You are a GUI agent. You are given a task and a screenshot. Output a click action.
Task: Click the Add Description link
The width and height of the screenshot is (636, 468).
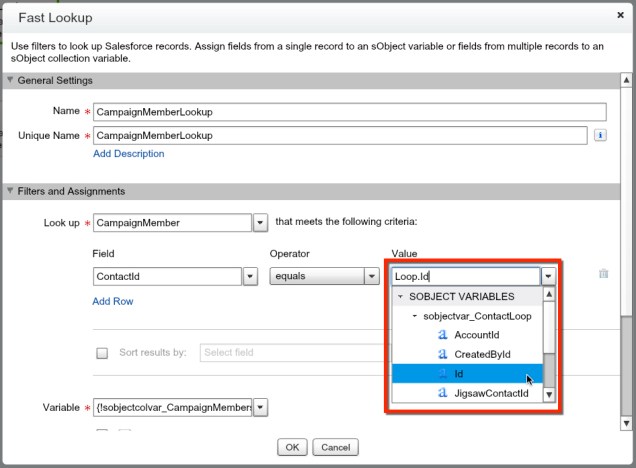(128, 154)
